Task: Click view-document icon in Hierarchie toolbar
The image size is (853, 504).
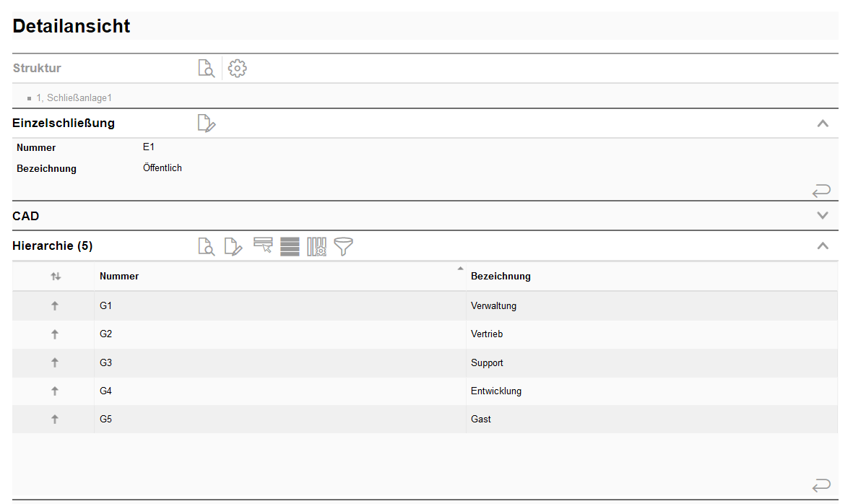Action: tap(207, 246)
